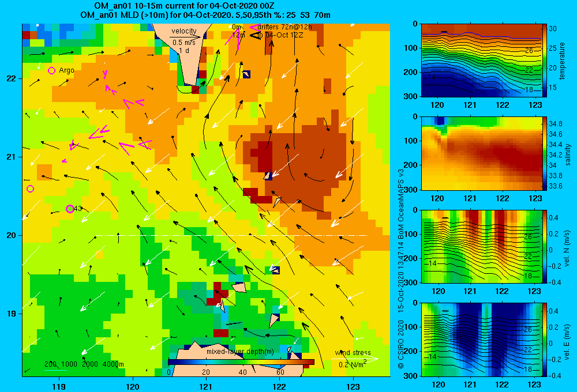Click the salinity color bar
The width and height of the screenshot is (577, 392).
[545, 153]
